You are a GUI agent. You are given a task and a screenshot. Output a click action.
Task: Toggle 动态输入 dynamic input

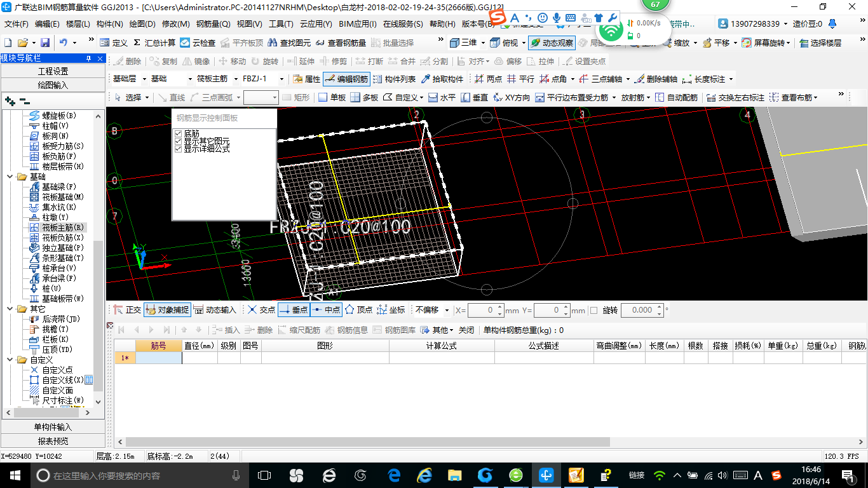tap(215, 310)
